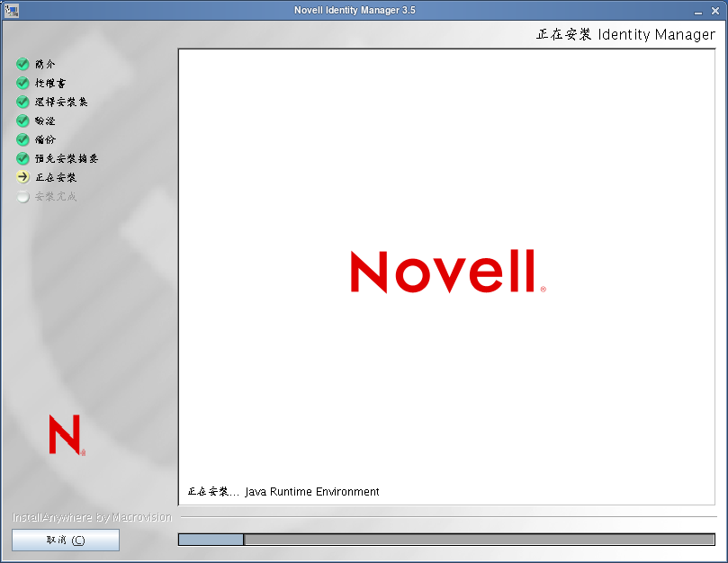Click the green checkmark beside 預先安裝摘要 step
728x563 pixels.
tap(22, 158)
